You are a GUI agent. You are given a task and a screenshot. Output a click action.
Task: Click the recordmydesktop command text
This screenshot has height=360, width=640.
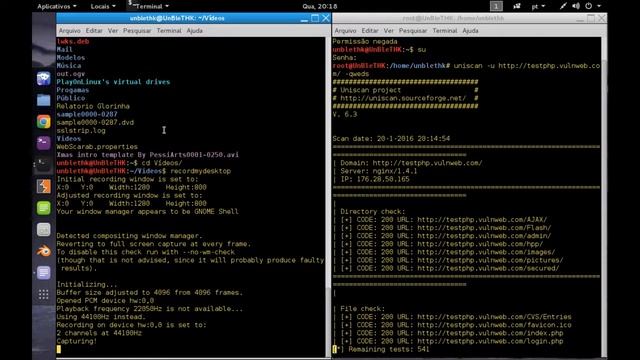coord(200,171)
